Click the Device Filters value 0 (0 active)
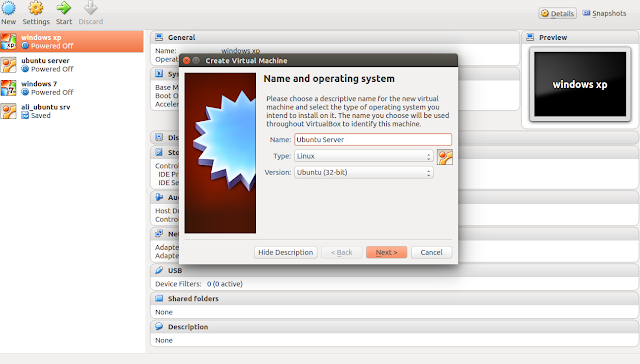640x364 pixels. 224,284
